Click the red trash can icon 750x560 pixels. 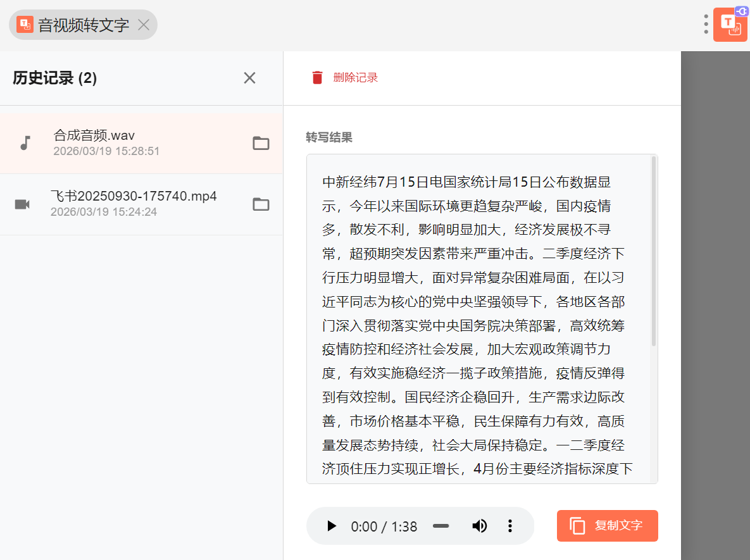pos(317,78)
